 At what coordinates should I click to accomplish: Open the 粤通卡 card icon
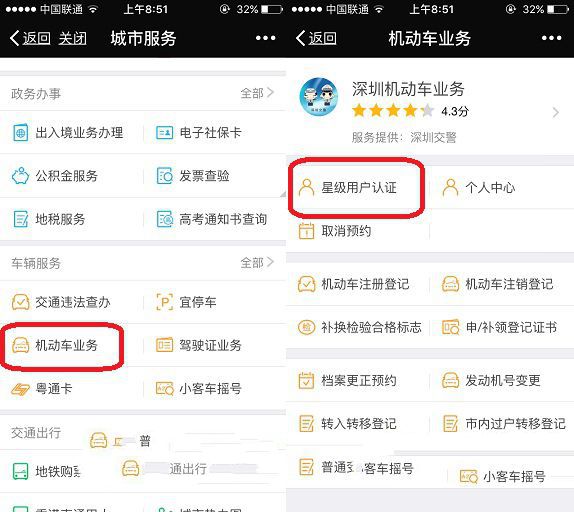click(x=20, y=389)
